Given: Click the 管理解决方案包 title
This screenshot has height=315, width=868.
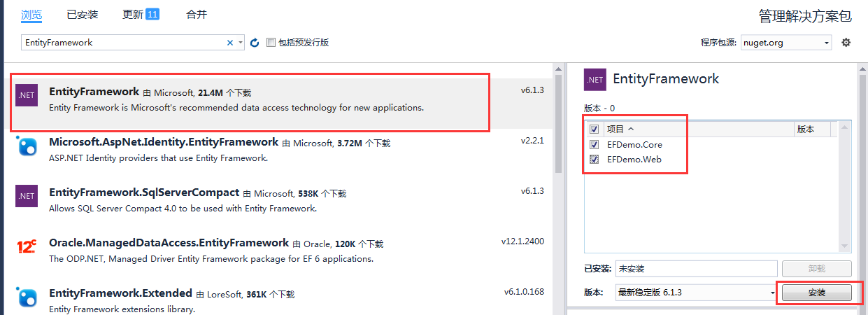Looking at the screenshot, I should (805, 16).
